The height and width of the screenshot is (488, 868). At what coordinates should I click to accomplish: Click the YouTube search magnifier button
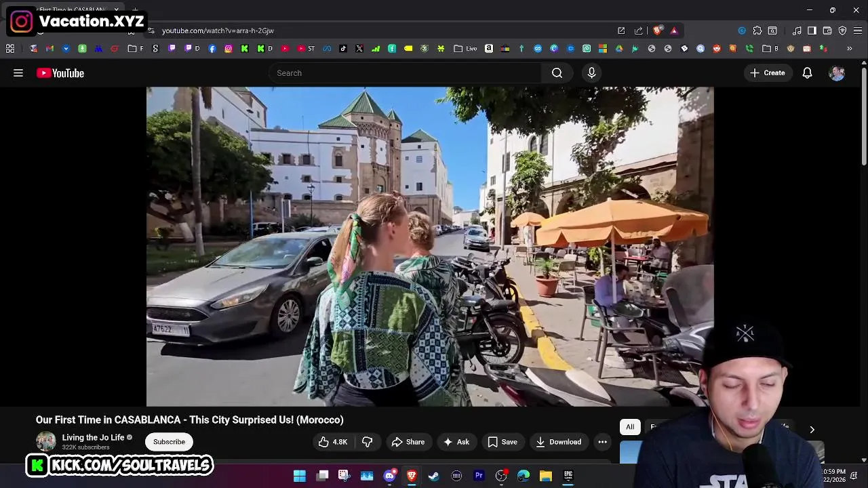pos(557,73)
